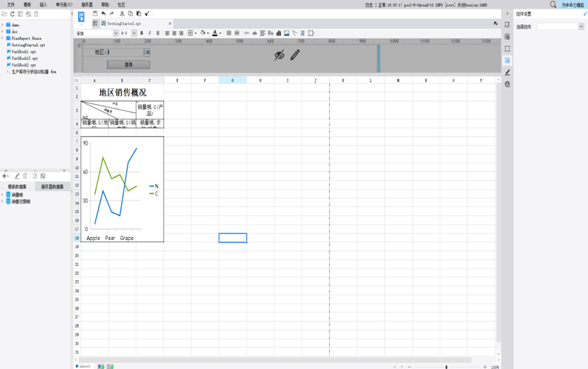
Task: Open the widget settings panel icon in right sidebar
Action: pos(507,61)
